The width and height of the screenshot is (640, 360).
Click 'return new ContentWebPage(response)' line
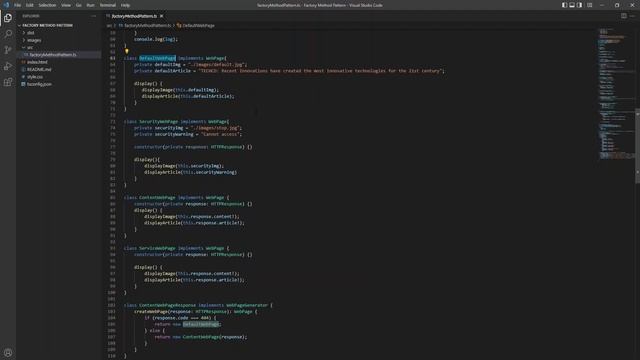(x=201, y=337)
